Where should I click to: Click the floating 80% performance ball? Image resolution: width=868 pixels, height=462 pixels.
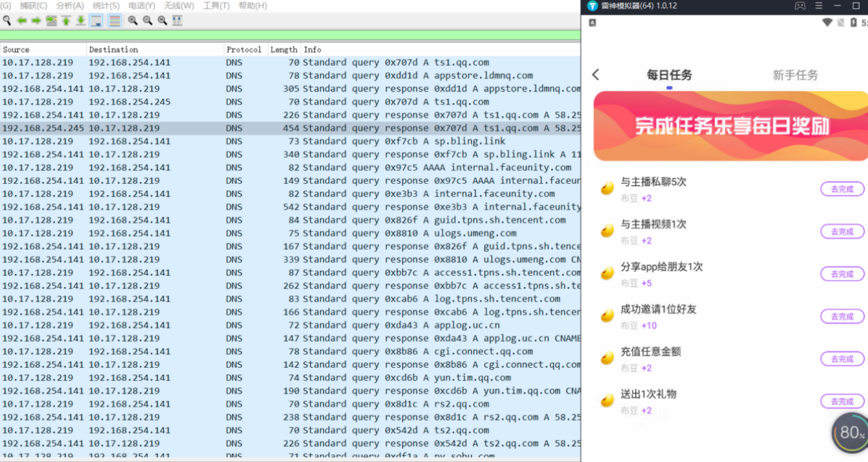851,432
